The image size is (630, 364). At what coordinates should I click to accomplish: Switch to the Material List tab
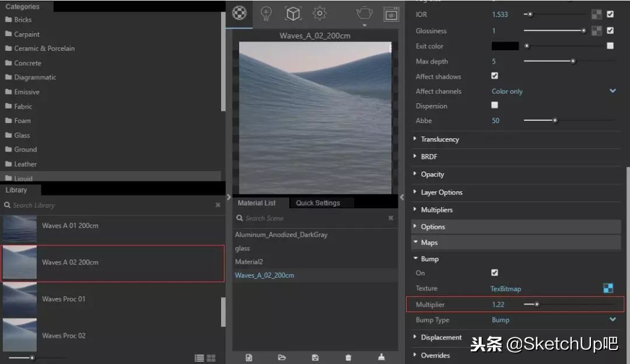(x=258, y=203)
